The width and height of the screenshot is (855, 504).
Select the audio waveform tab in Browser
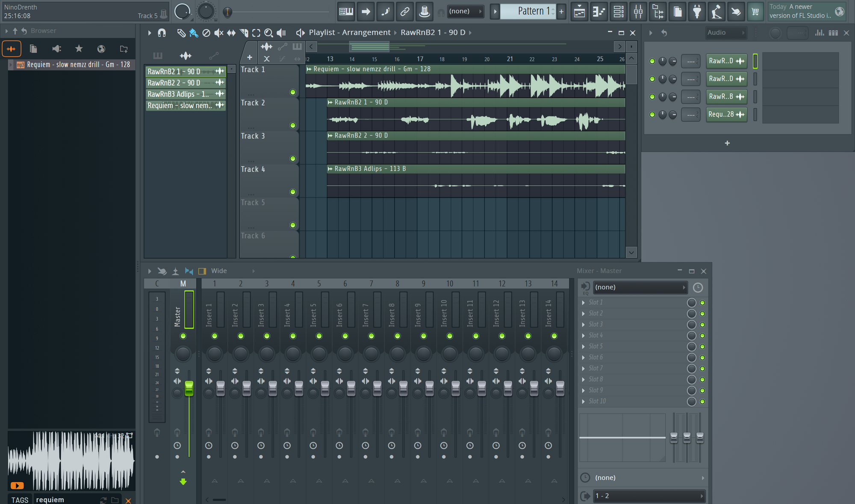point(12,49)
